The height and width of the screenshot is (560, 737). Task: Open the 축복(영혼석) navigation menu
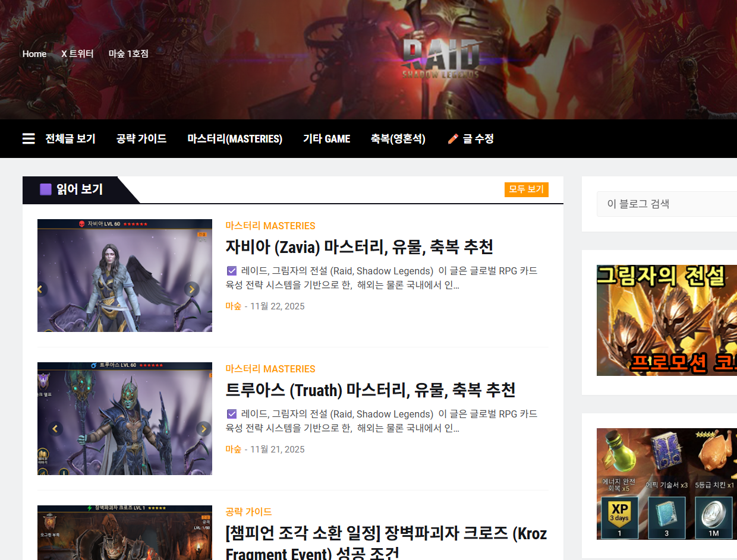tap(398, 138)
